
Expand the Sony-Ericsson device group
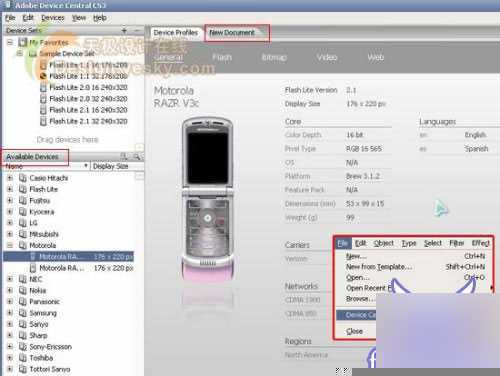coord(10,347)
